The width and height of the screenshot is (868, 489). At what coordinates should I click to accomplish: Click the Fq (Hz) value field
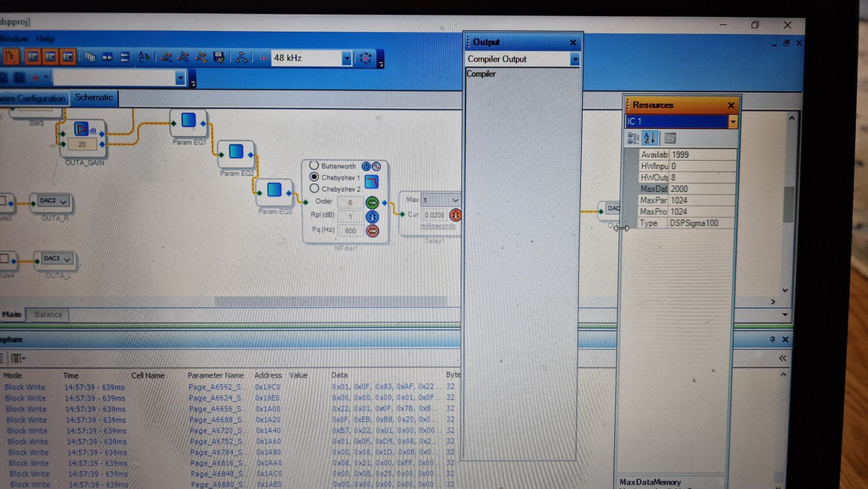[x=350, y=231]
